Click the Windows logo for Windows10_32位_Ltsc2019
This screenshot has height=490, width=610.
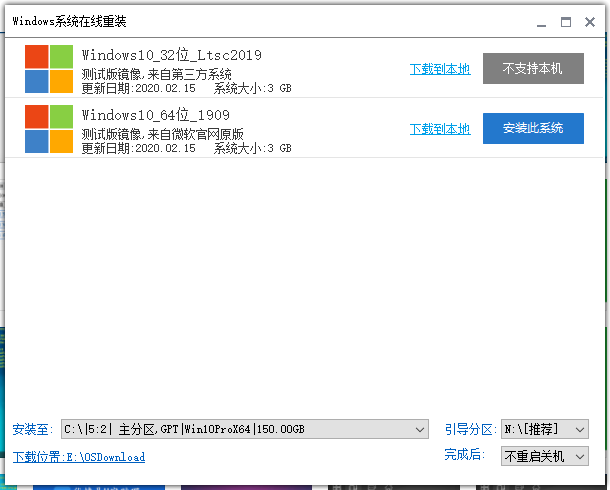[x=49, y=69]
